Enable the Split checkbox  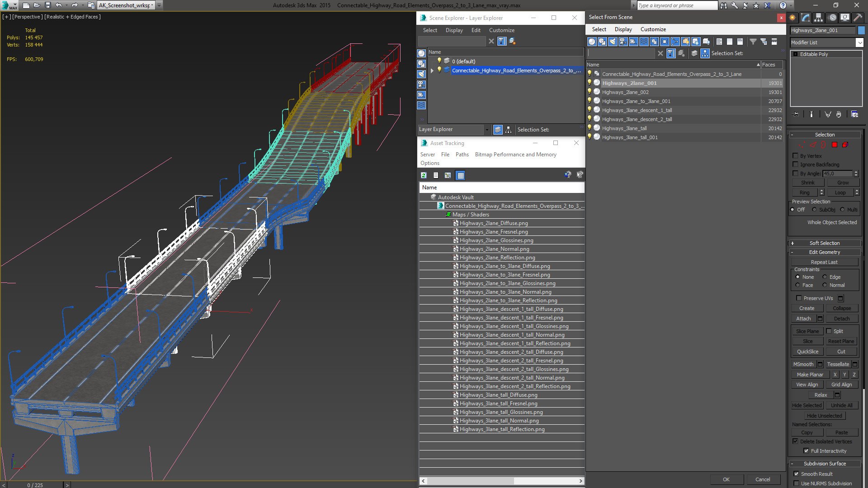(x=829, y=331)
